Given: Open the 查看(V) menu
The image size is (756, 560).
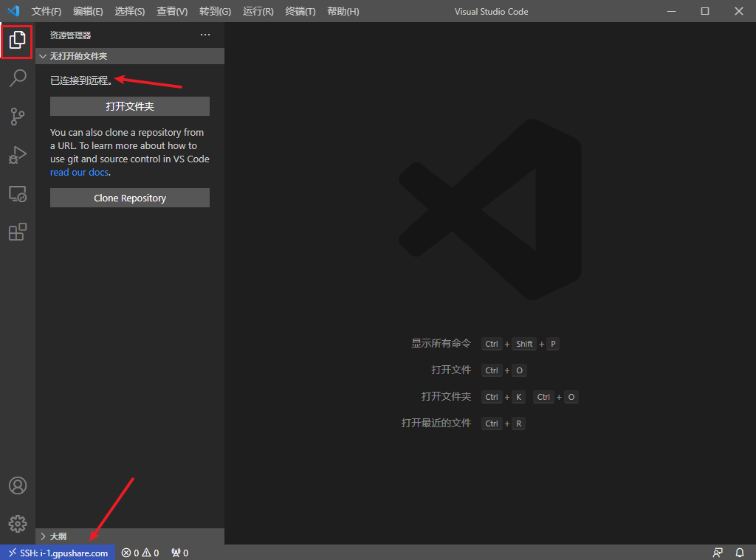Looking at the screenshot, I should coord(172,11).
